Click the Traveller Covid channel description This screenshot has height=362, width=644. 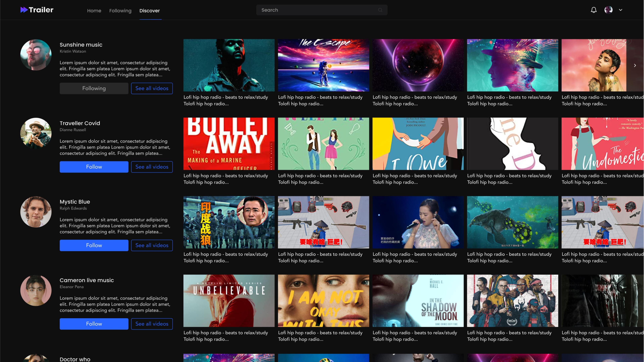click(115, 147)
